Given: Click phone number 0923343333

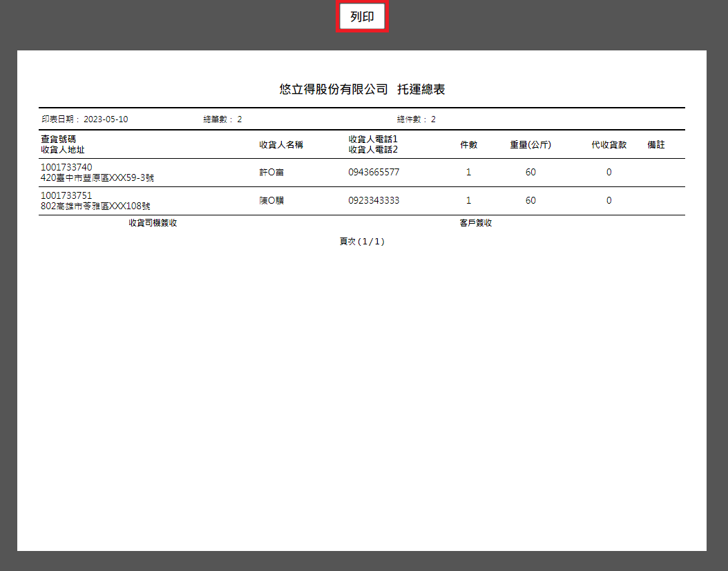Looking at the screenshot, I should tap(374, 201).
